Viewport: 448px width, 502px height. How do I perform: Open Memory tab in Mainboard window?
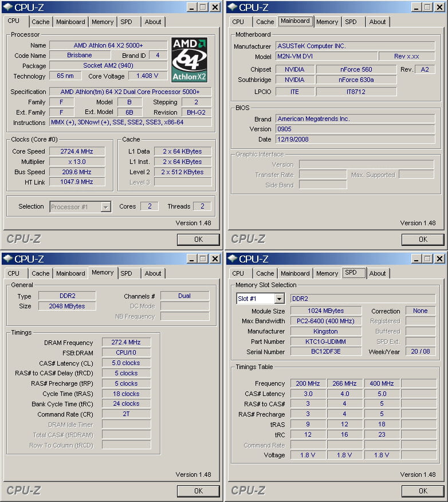(327, 22)
